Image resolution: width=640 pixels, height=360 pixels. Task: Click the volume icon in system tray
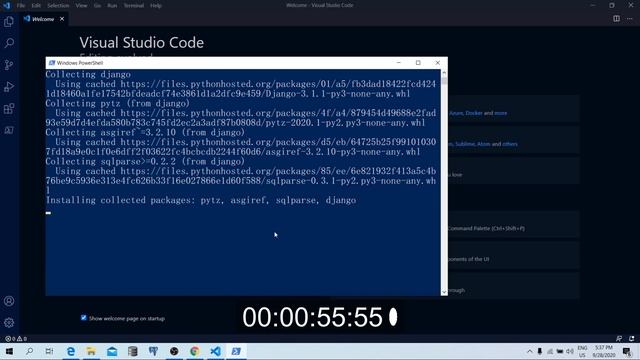point(570,351)
